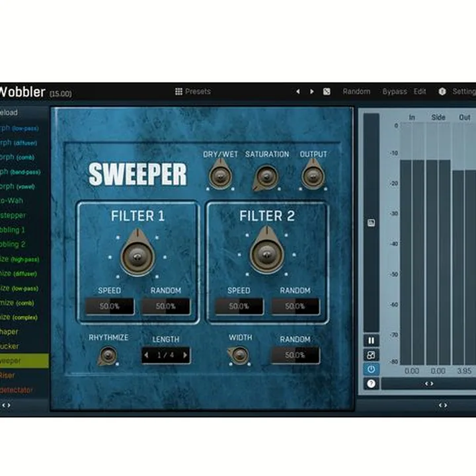Click Filter 1 Random value field
The image size is (476, 476).
point(166,306)
